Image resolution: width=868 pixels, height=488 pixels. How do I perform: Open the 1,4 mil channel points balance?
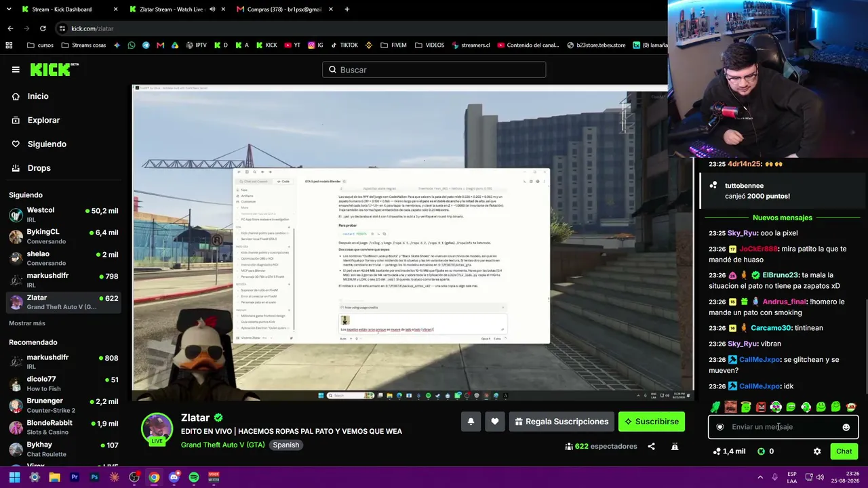[729, 451]
